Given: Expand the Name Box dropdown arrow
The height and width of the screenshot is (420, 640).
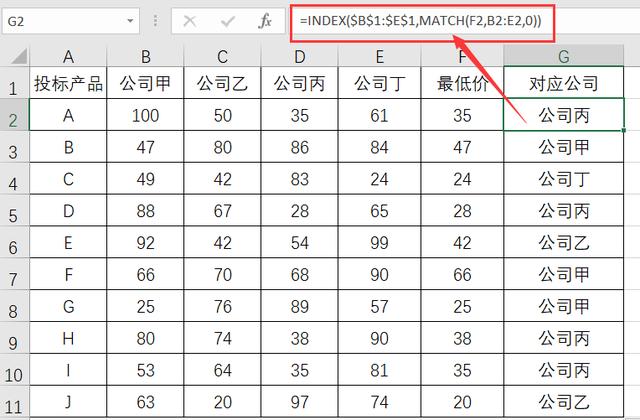Looking at the screenshot, I should pyautogui.click(x=130, y=20).
